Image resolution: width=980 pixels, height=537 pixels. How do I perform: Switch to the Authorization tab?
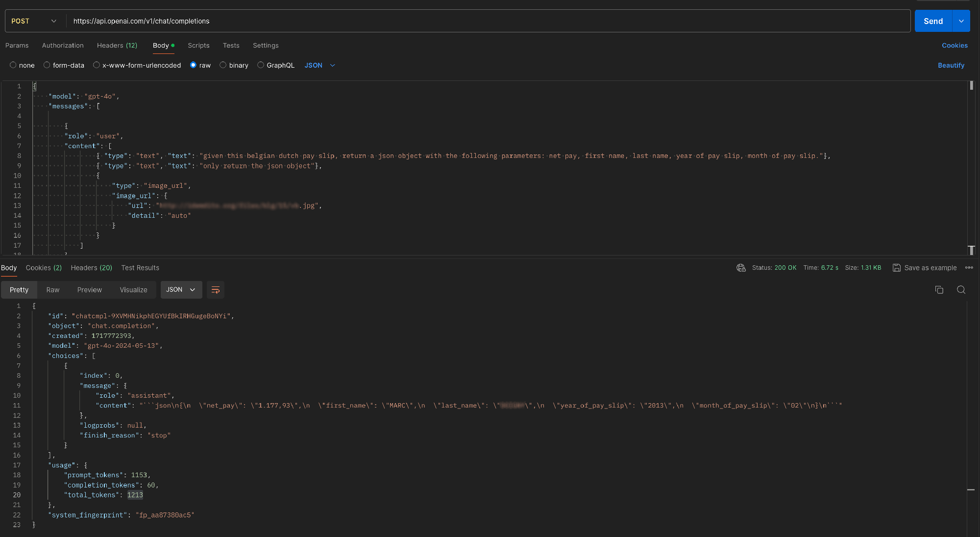coord(63,46)
